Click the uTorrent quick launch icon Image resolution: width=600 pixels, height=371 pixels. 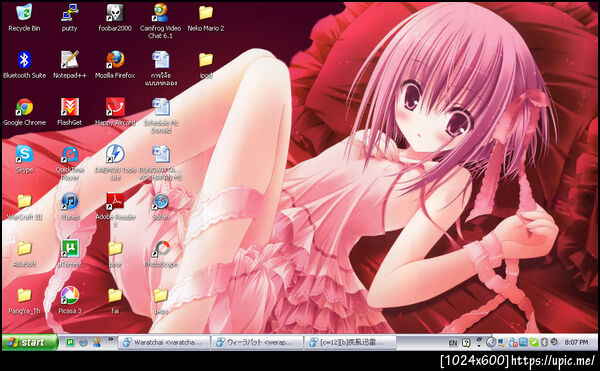coord(70,342)
